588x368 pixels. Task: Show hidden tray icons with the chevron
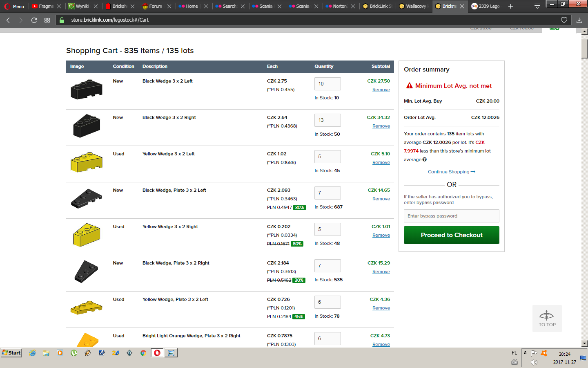tap(525, 352)
